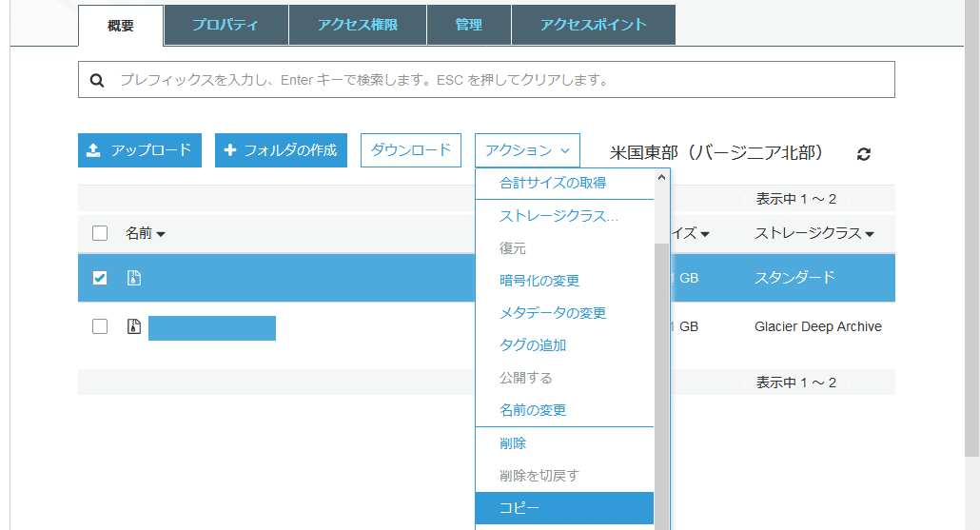Click the フォルダの作成 button
980x530 pixels.
[282, 150]
